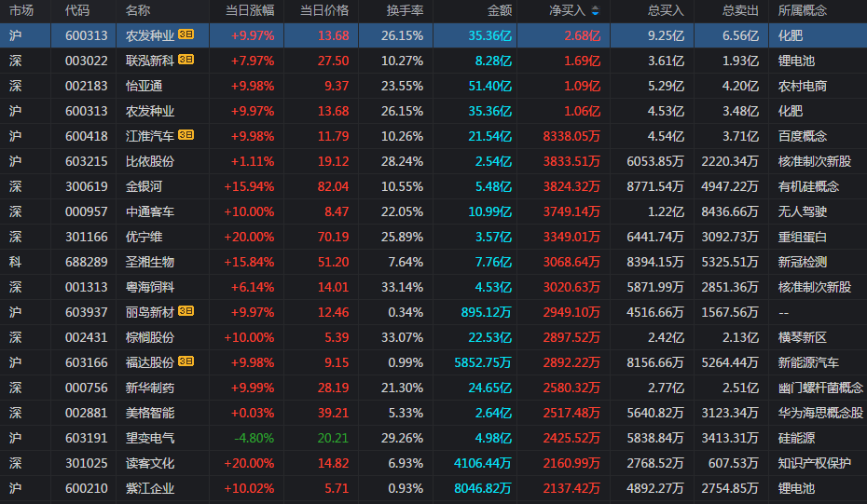Click the 51.40亿 amount cell
This screenshot has height=504, width=867.
point(489,87)
